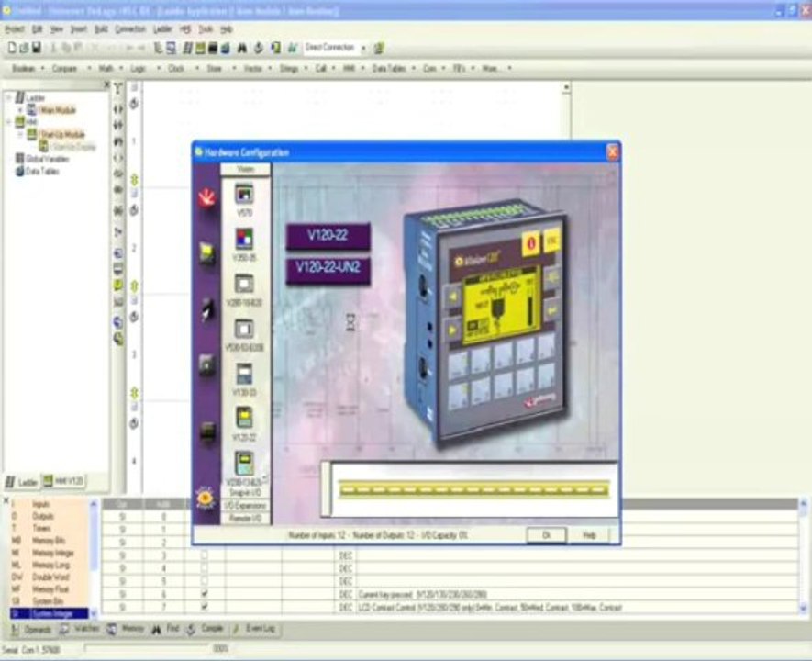Click the HMI icon in project tree
This screenshot has width=812, height=661.
(x=19, y=121)
